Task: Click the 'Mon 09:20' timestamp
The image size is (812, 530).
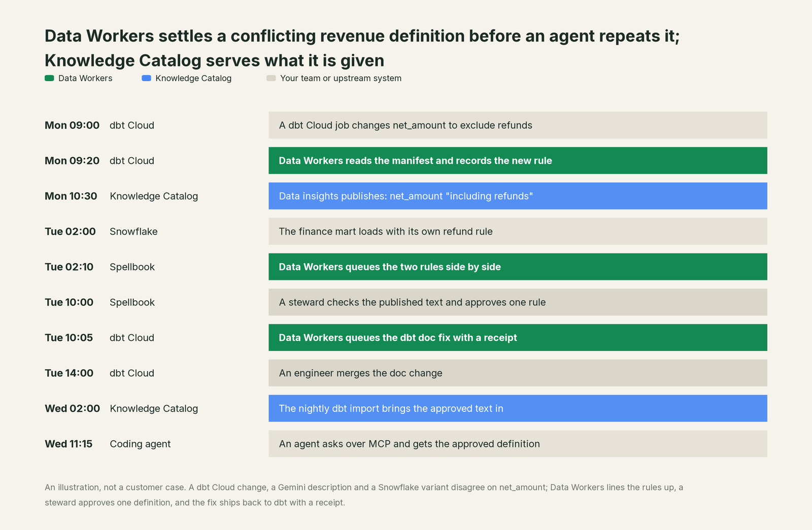Action: click(72, 161)
